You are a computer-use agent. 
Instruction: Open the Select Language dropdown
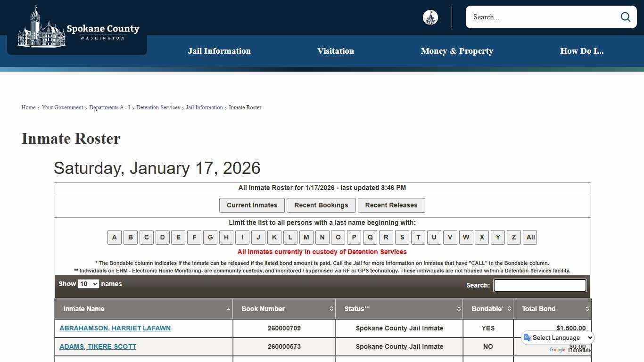[559, 337]
